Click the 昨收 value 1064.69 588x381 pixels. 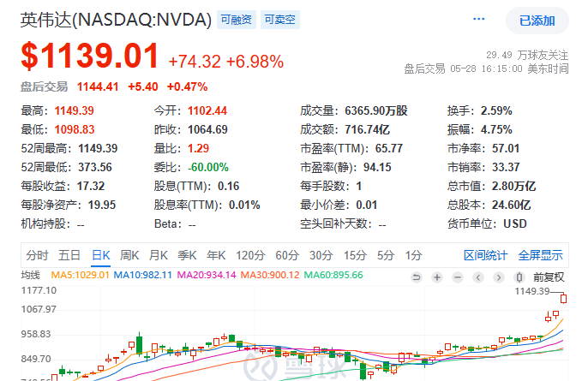click(207, 129)
